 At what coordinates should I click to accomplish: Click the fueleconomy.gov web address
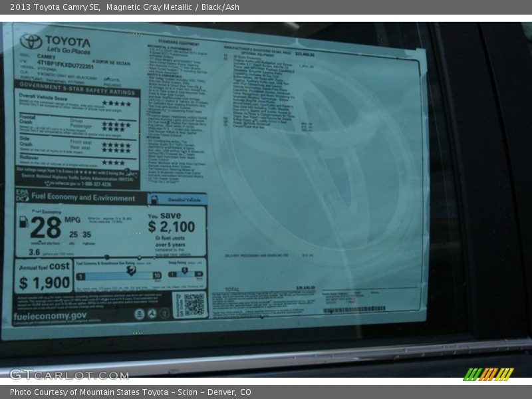50,316
